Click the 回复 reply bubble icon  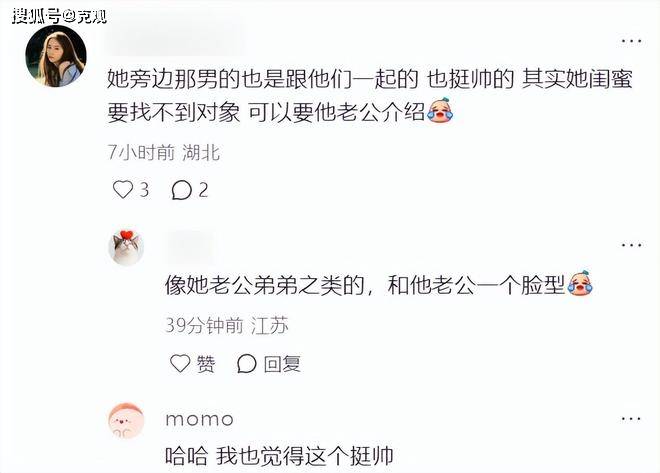point(246,364)
